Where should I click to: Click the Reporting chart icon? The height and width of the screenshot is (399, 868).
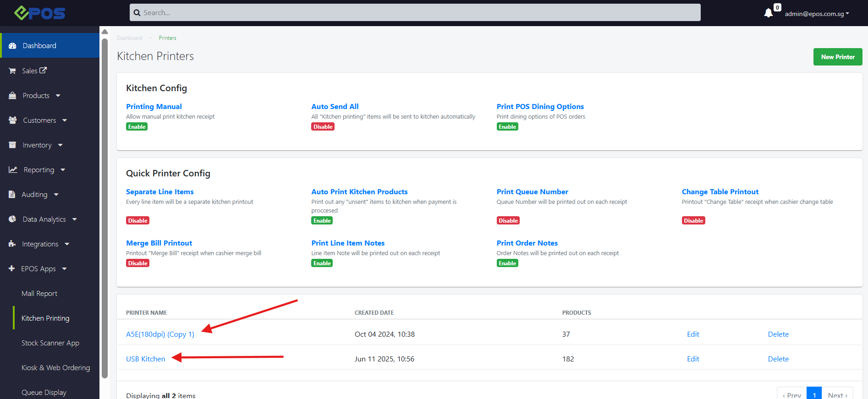13,170
